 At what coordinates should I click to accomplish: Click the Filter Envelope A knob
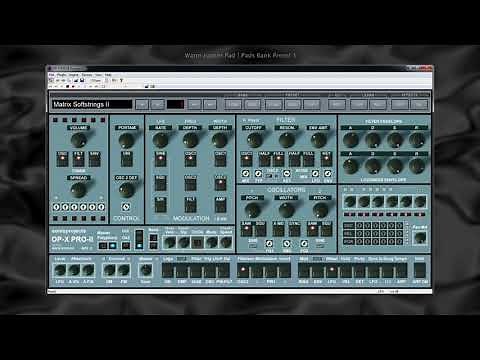[x=351, y=140]
